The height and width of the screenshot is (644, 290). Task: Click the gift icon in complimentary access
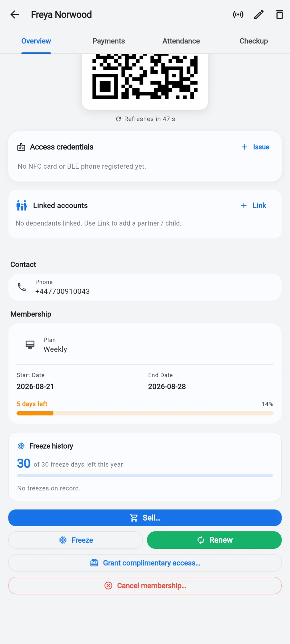pos(94,563)
